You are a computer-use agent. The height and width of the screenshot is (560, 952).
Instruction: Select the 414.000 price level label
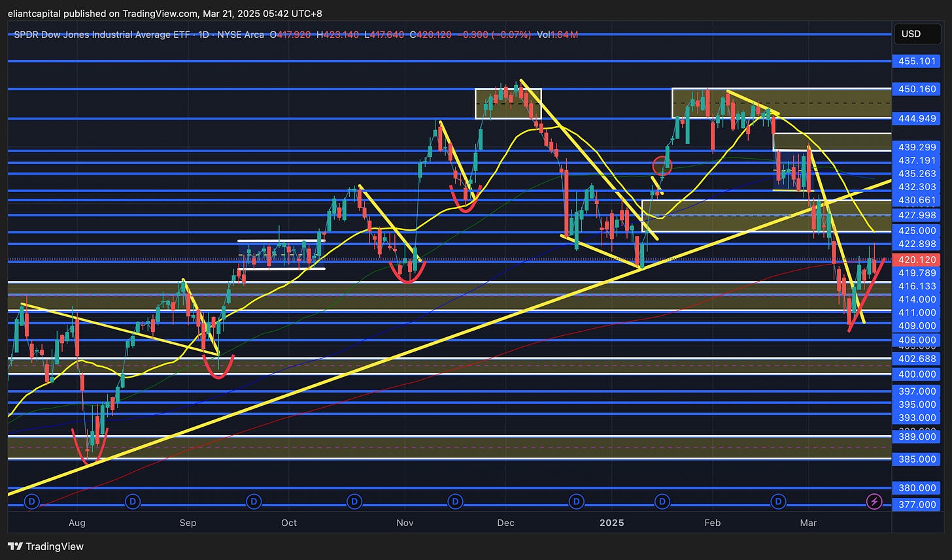point(918,299)
